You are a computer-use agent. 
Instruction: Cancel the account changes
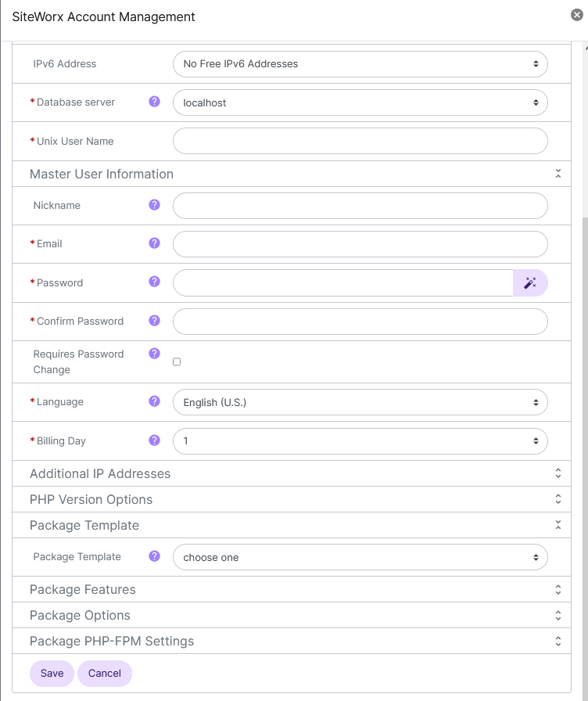tap(104, 673)
